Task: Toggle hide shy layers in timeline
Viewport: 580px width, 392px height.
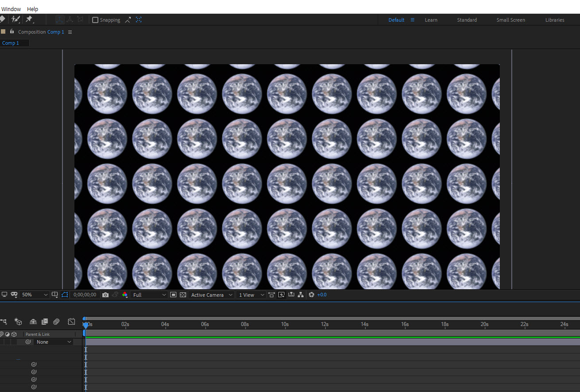Action: 33,322
